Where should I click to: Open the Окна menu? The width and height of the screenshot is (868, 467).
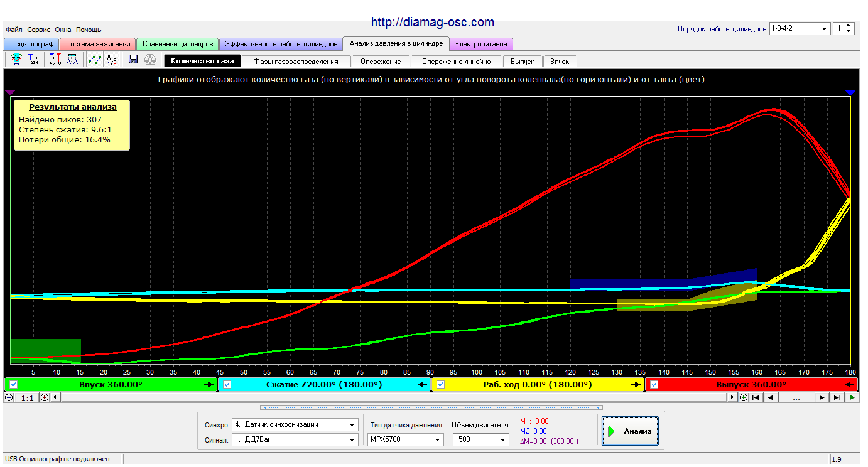click(63, 30)
